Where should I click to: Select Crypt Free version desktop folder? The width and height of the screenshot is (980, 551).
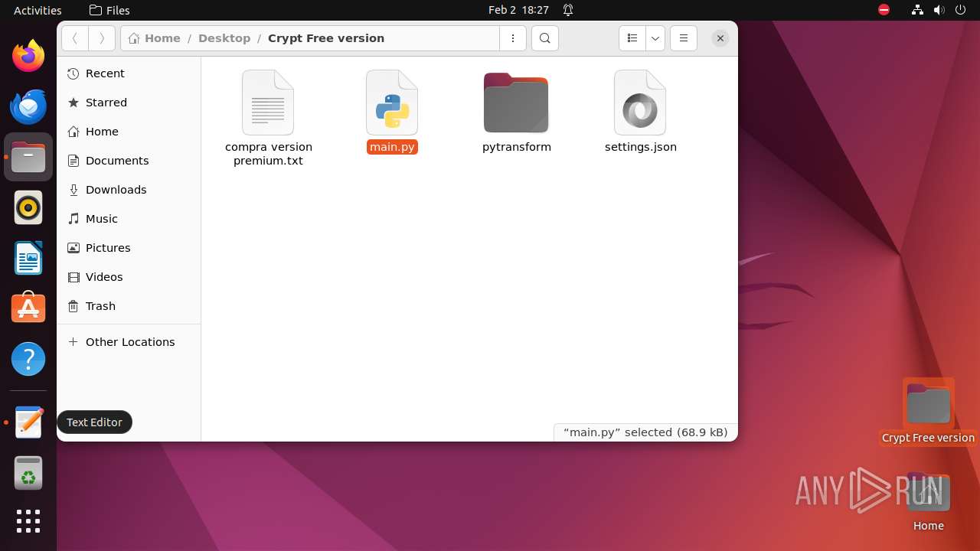[928, 412]
